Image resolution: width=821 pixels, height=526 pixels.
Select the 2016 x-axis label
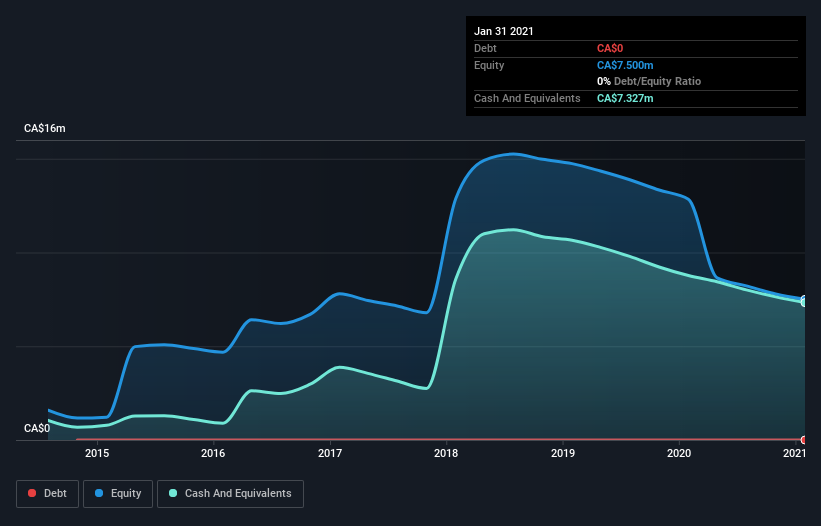pos(213,455)
